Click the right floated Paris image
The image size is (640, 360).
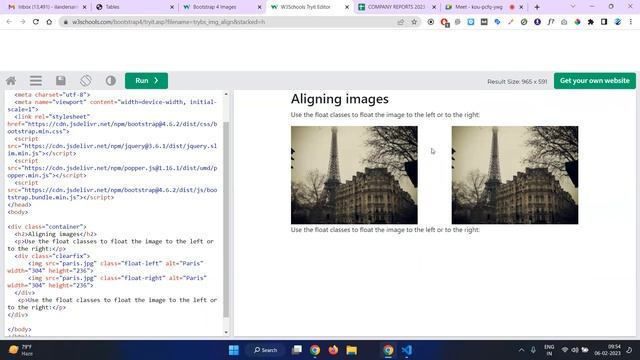[515, 175]
